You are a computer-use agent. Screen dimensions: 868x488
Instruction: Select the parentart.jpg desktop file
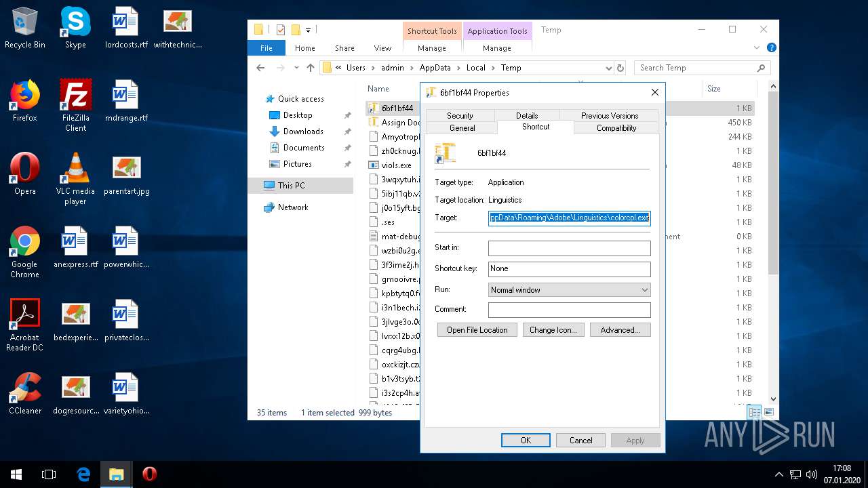point(126,175)
